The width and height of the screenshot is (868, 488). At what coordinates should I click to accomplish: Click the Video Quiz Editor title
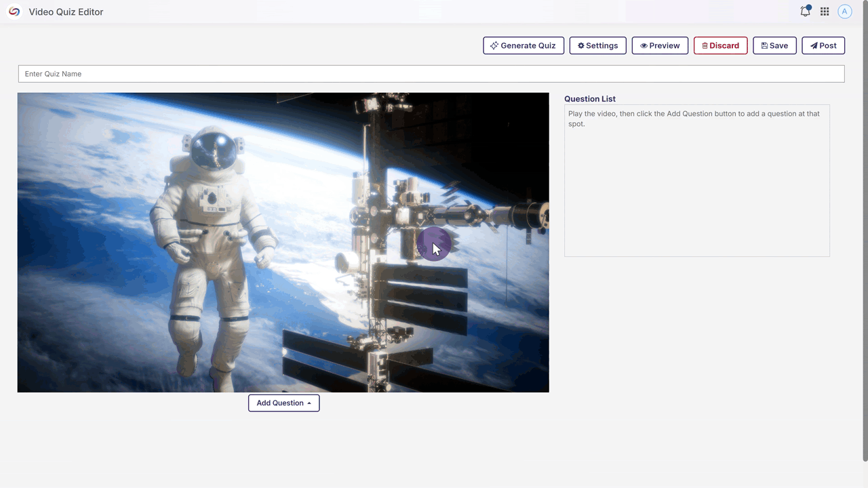tap(66, 12)
